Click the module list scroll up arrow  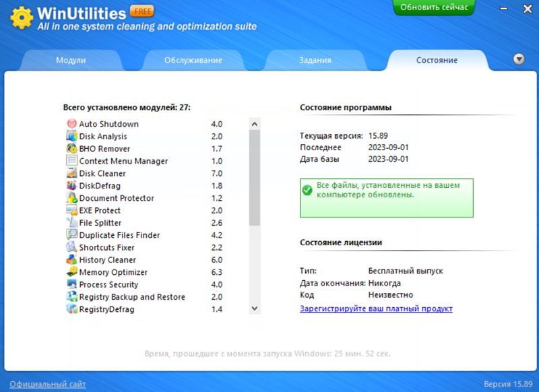[255, 124]
